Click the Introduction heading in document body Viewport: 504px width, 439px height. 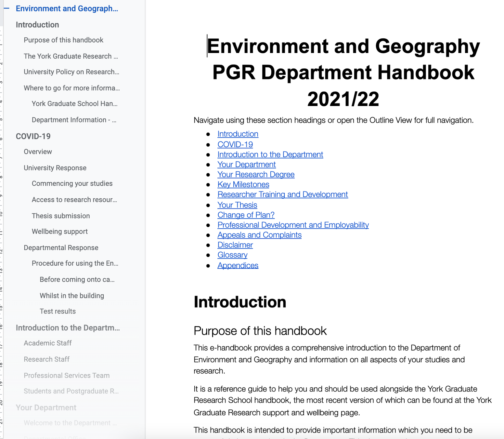tap(240, 302)
